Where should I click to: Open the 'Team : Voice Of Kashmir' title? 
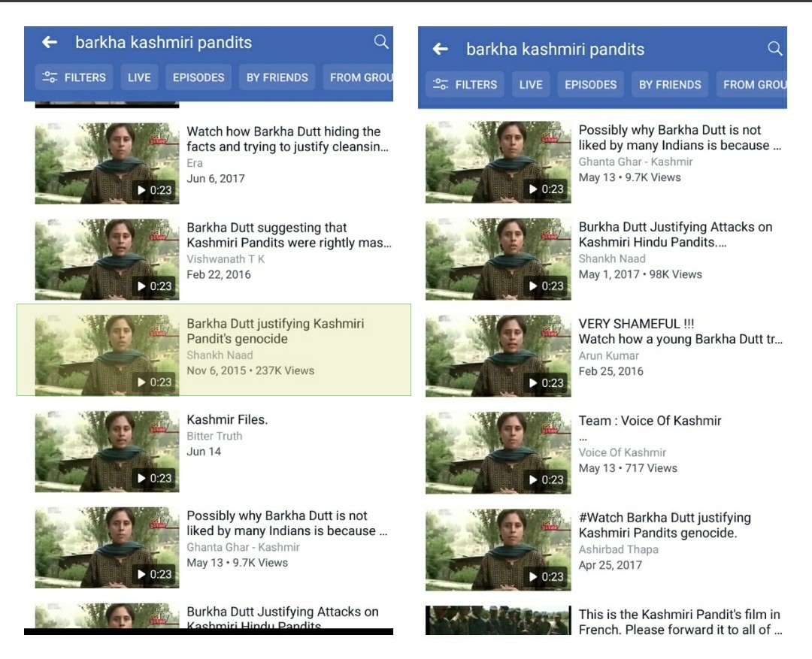[650, 421]
